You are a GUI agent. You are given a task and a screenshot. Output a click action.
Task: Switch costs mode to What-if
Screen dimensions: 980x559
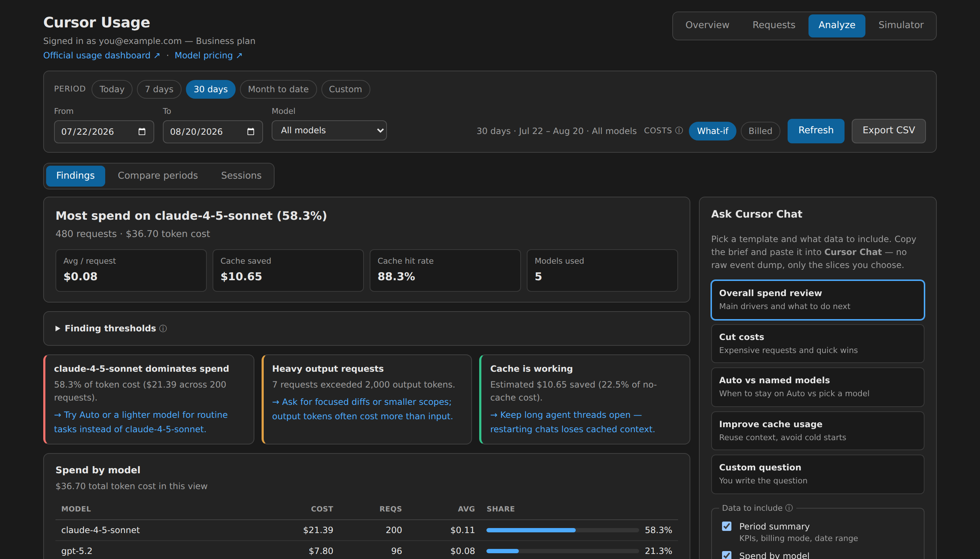(712, 131)
